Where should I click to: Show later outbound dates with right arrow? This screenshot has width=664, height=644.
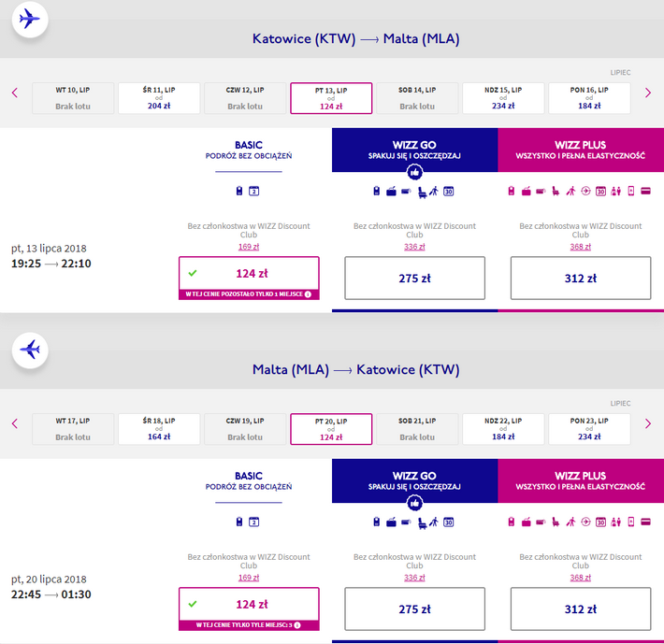[647, 93]
